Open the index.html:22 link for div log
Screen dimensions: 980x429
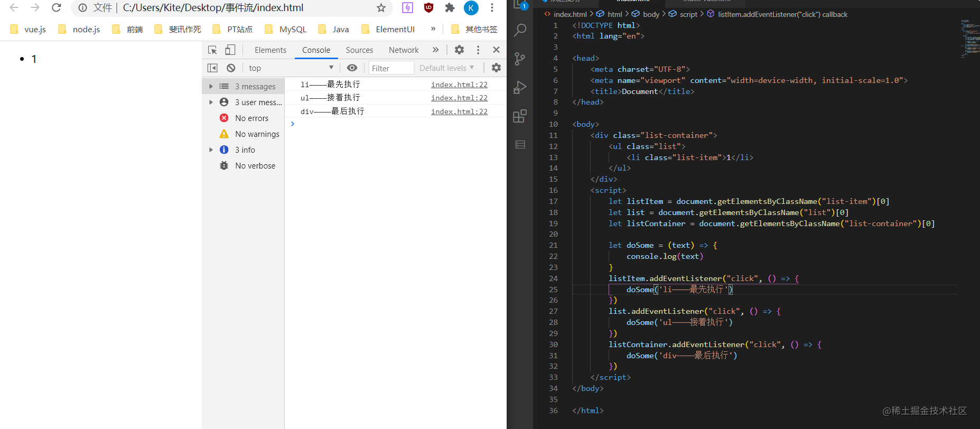(459, 111)
